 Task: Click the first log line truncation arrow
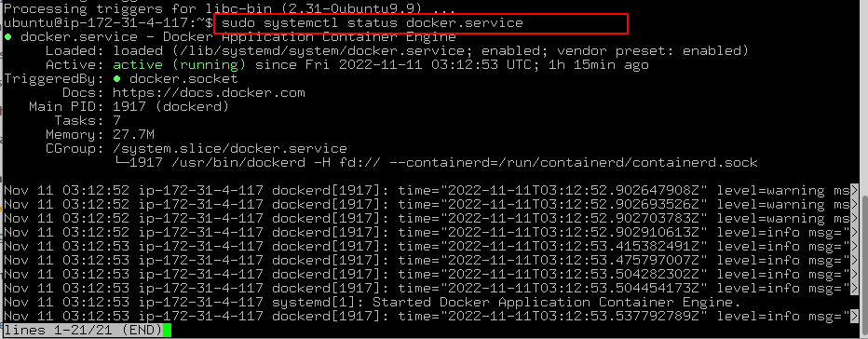click(854, 191)
